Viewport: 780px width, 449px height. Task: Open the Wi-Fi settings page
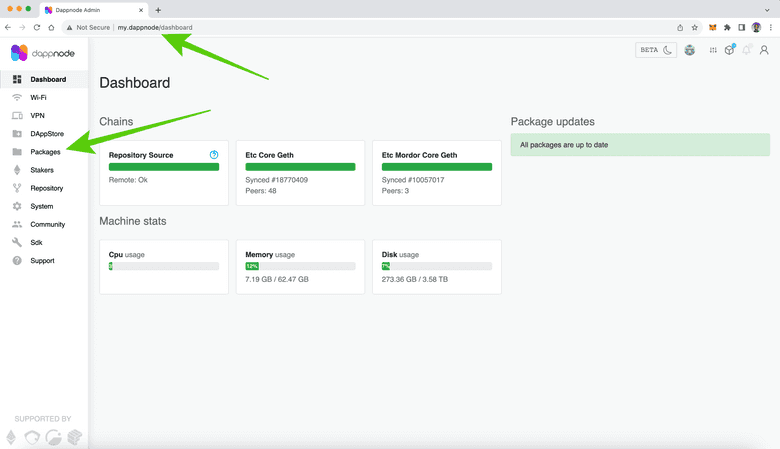[x=38, y=98]
